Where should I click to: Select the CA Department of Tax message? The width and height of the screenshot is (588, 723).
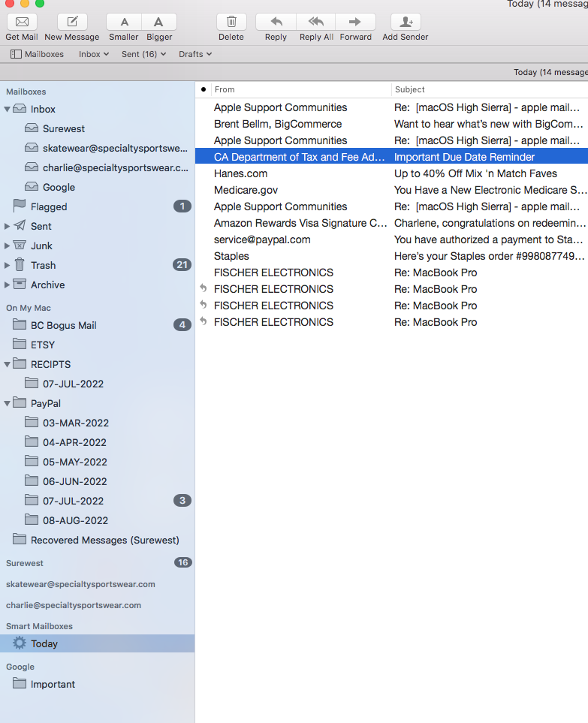[391, 157]
